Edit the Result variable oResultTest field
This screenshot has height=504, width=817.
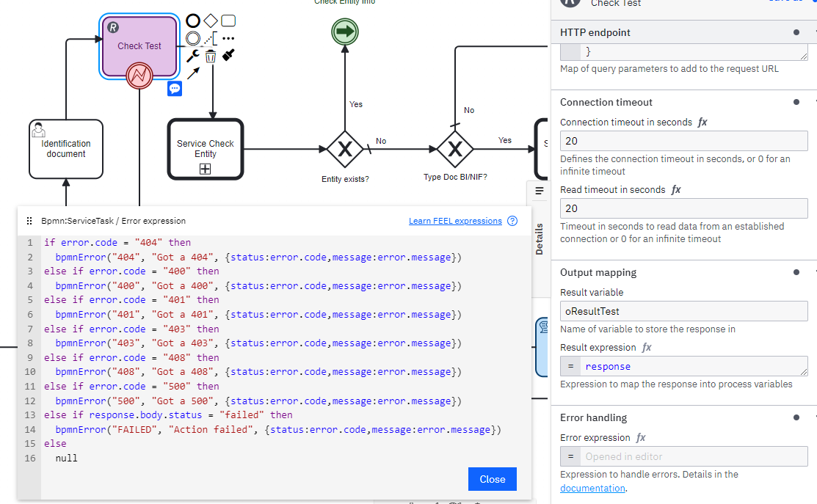pos(683,311)
